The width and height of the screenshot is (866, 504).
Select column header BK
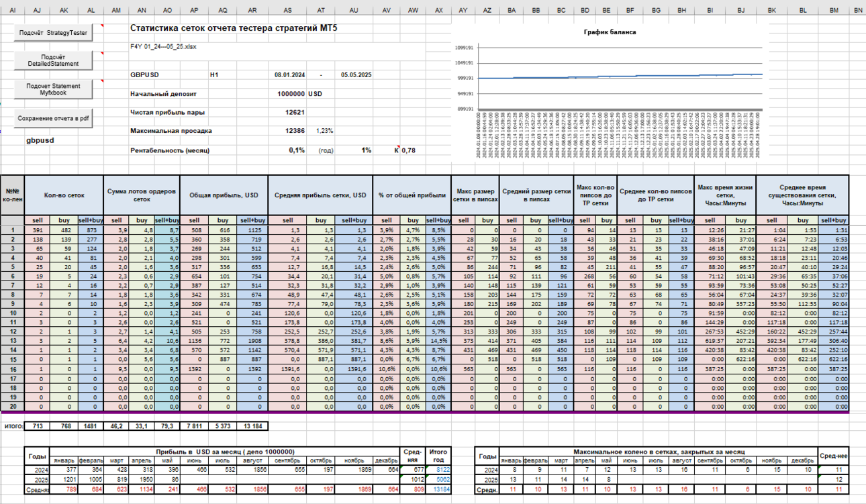(x=772, y=10)
